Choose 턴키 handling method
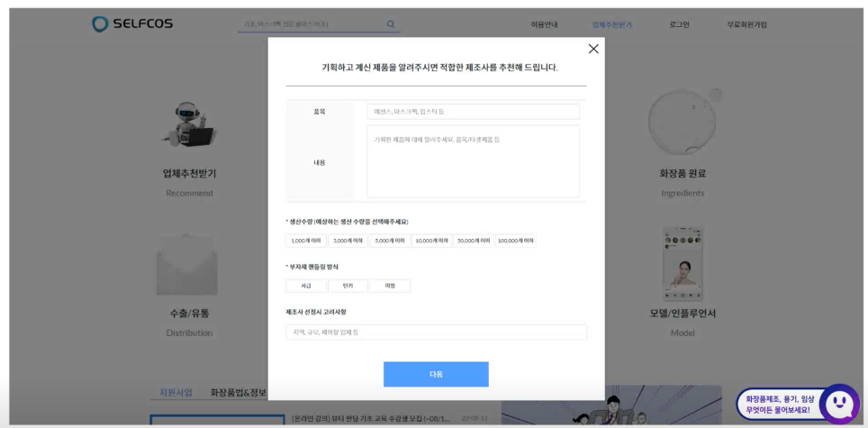868x428 pixels. click(348, 286)
